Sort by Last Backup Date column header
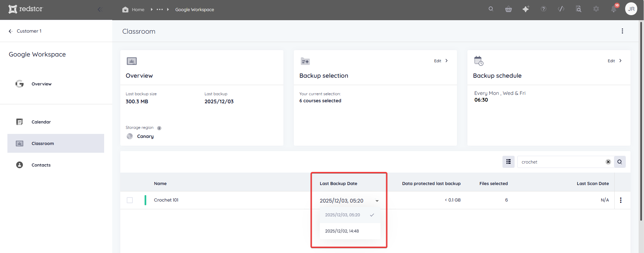 (x=338, y=183)
